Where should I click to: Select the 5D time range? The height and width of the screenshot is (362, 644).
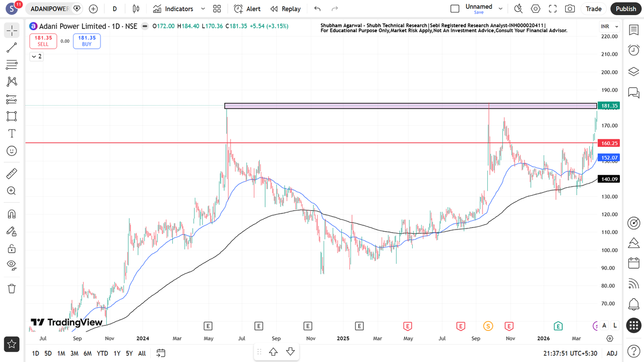48,353
